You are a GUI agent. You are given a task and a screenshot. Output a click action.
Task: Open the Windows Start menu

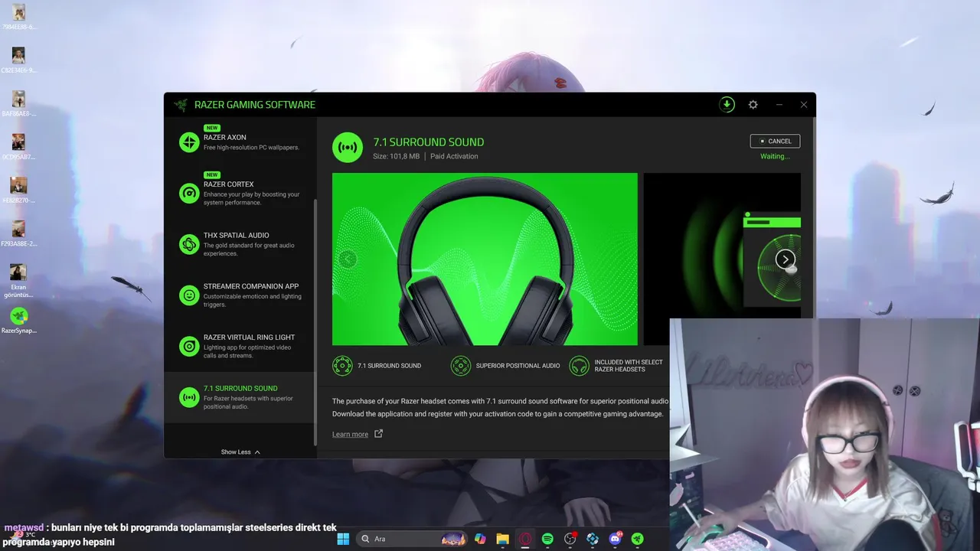pos(343,539)
